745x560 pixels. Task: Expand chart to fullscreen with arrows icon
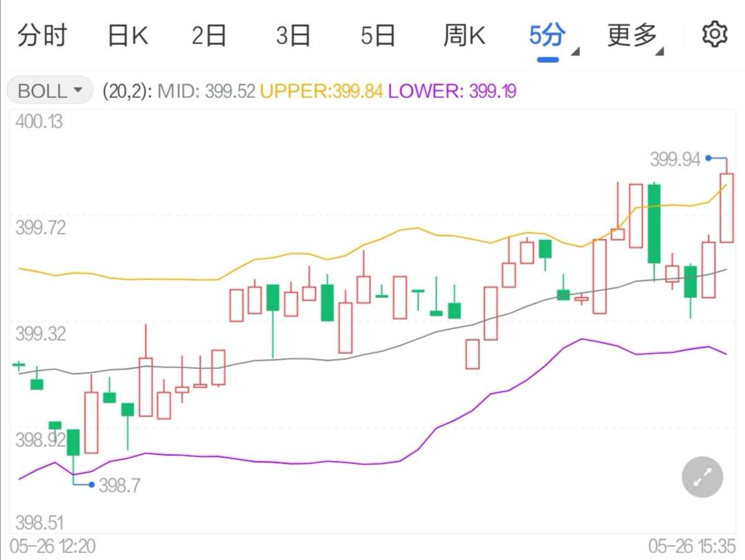coord(702,477)
